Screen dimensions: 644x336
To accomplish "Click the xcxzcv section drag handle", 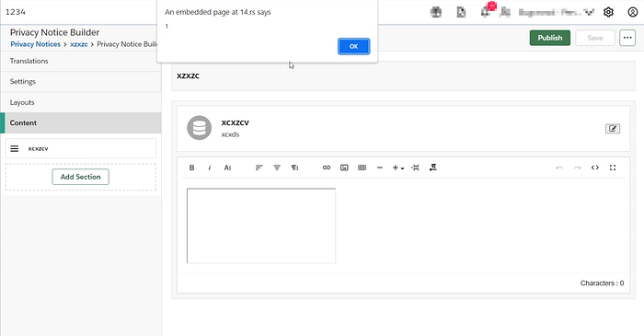I will 15,149.
